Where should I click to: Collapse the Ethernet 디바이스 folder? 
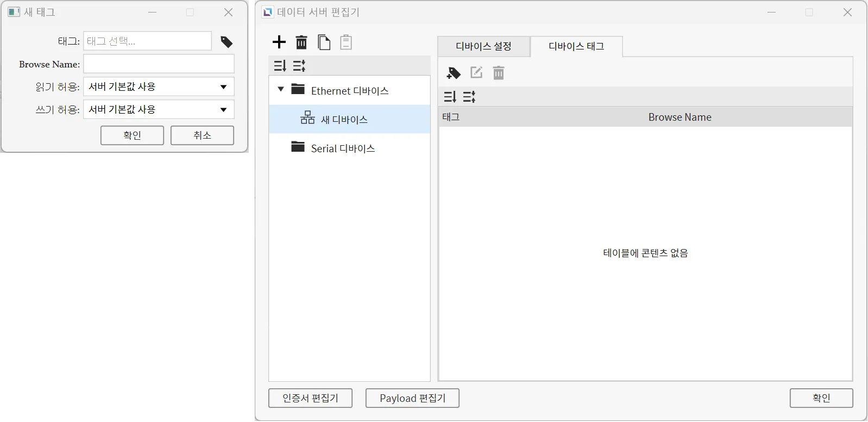coord(281,89)
